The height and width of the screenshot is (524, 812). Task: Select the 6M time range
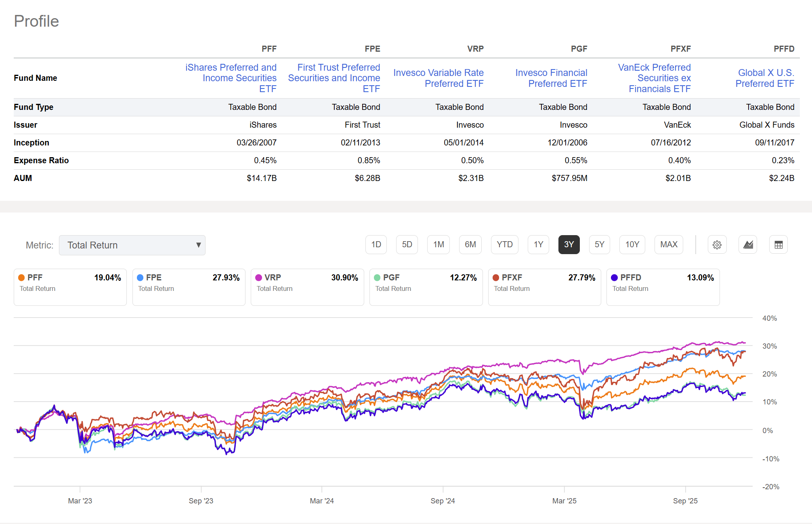coord(470,245)
